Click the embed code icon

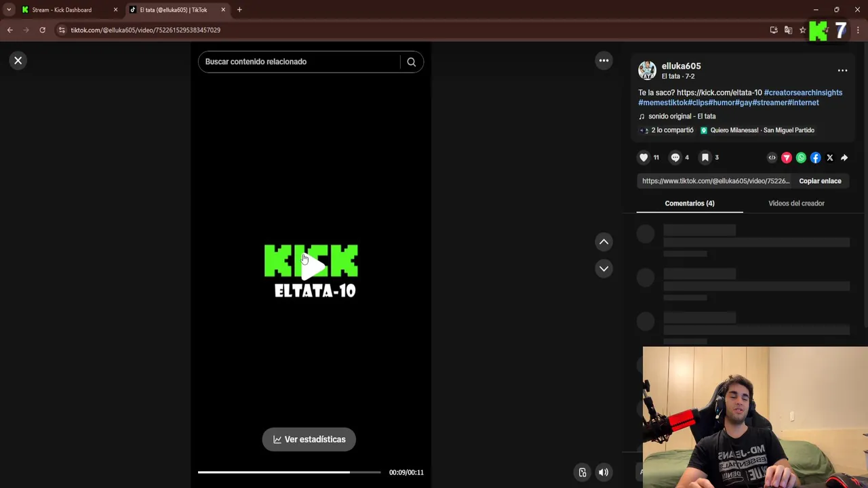tap(772, 158)
